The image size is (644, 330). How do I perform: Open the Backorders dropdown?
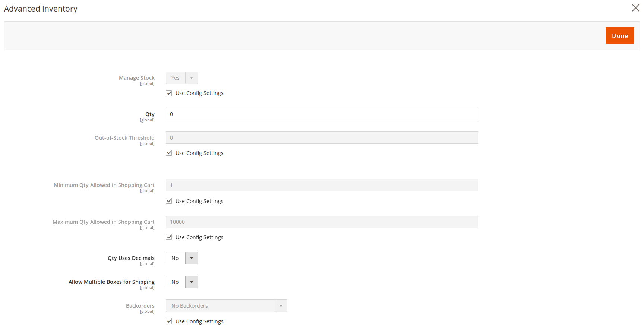coord(226,306)
